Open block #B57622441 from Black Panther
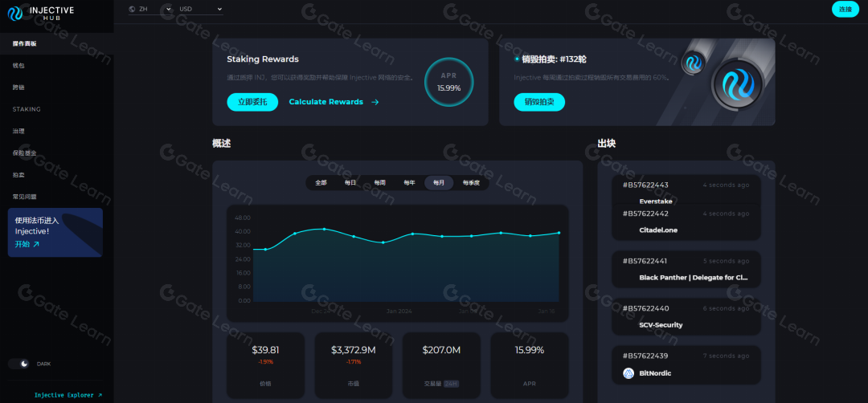Image resolution: width=868 pixels, height=403 pixels. [686, 269]
